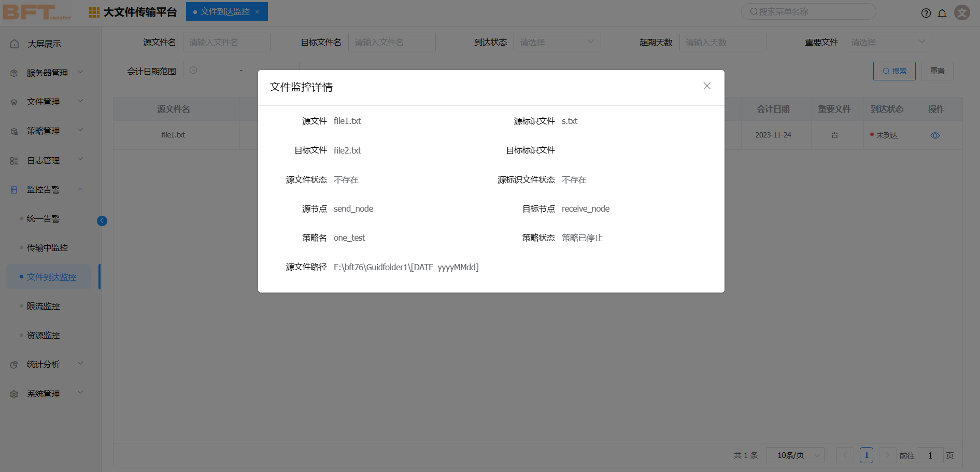The width and height of the screenshot is (980, 472).
Task: Open the 10条/页 page size dropdown
Action: coord(795,455)
